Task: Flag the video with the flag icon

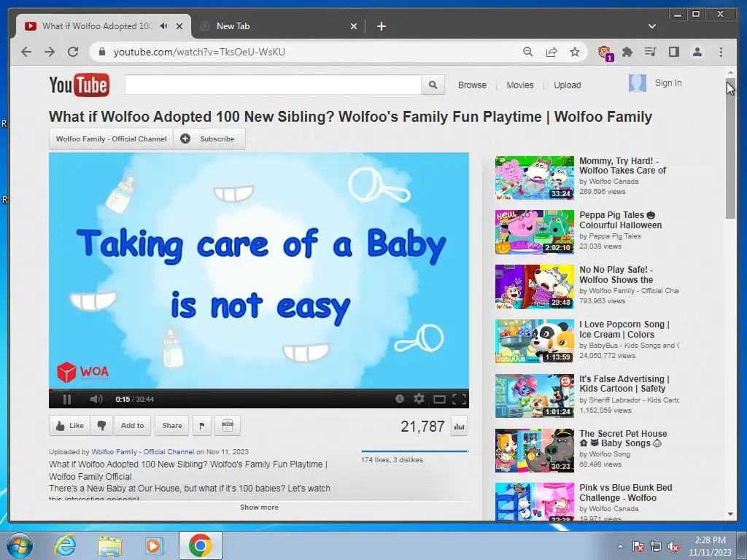Action: click(x=202, y=426)
